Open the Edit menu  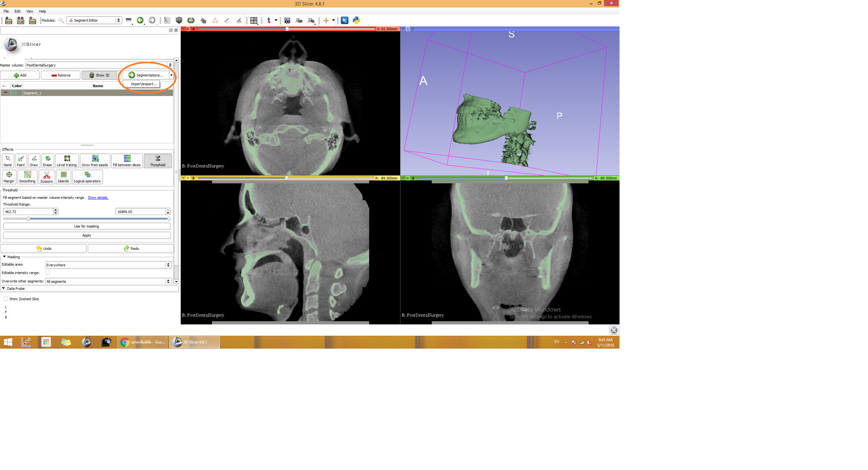pyautogui.click(x=17, y=11)
